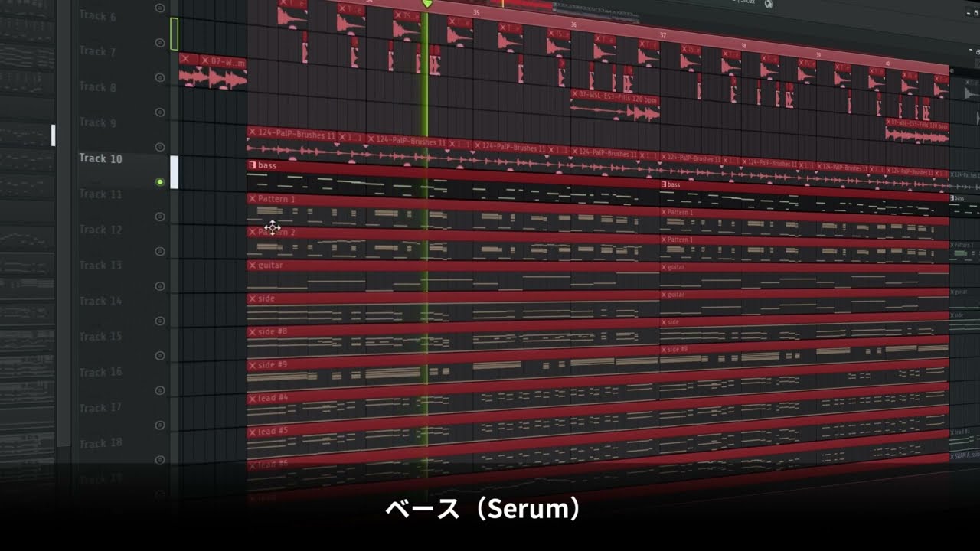Jump to bar 39 on the timeline ruler
This screenshot has height=551, width=980.
click(x=818, y=55)
